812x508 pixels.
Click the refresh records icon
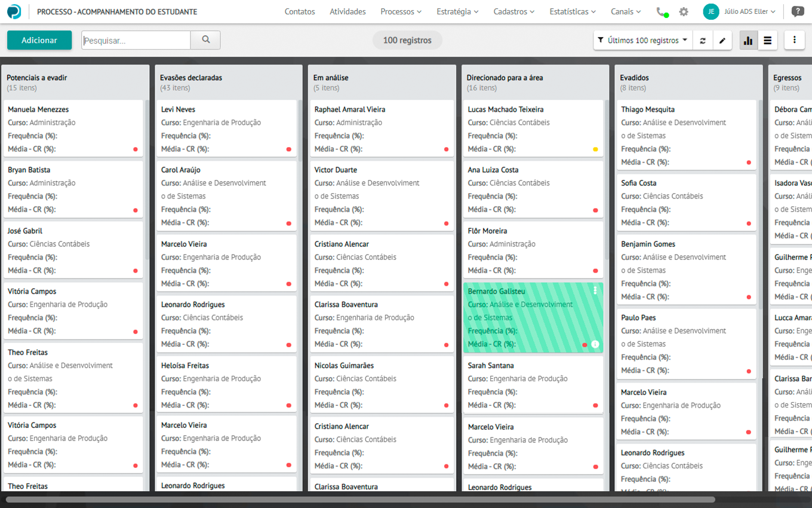click(703, 41)
